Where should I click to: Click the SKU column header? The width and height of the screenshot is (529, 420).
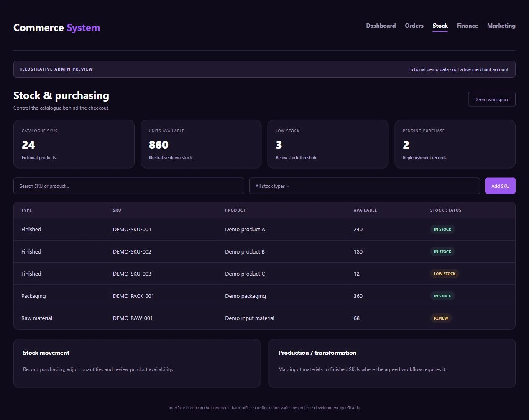pyautogui.click(x=117, y=210)
